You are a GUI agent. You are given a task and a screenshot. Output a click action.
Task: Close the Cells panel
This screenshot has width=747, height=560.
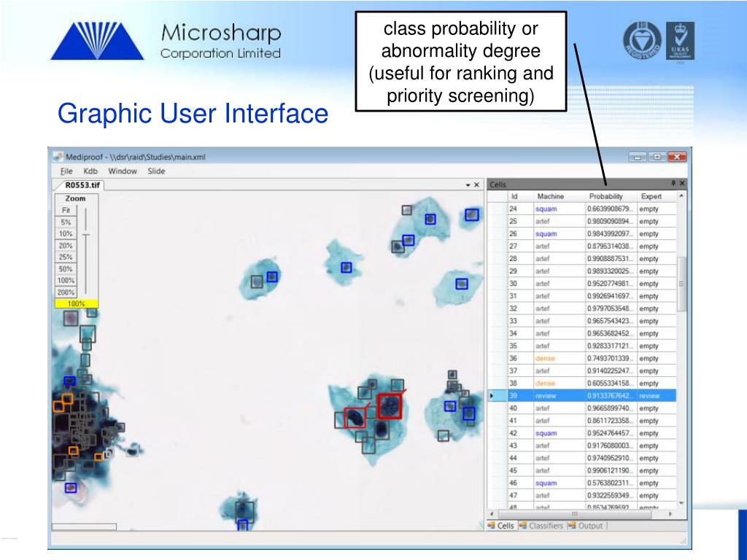pyautogui.click(x=682, y=183)
